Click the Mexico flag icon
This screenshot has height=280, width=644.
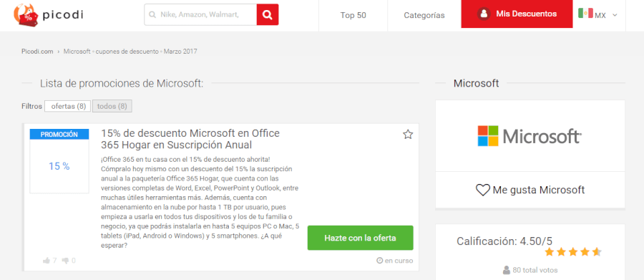[x=585, y=13]
